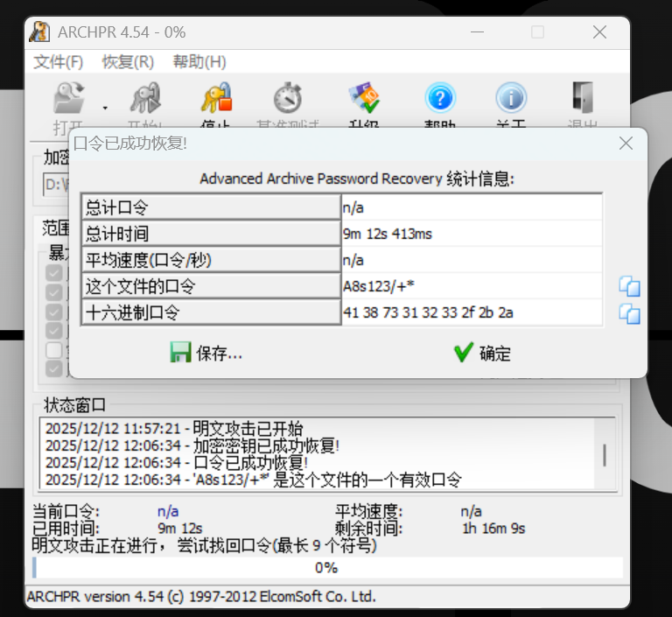The height and width of the screenshot is (617, 672).
Task: Toggle the fourth brute-force range checkbox
Action: 54,331
